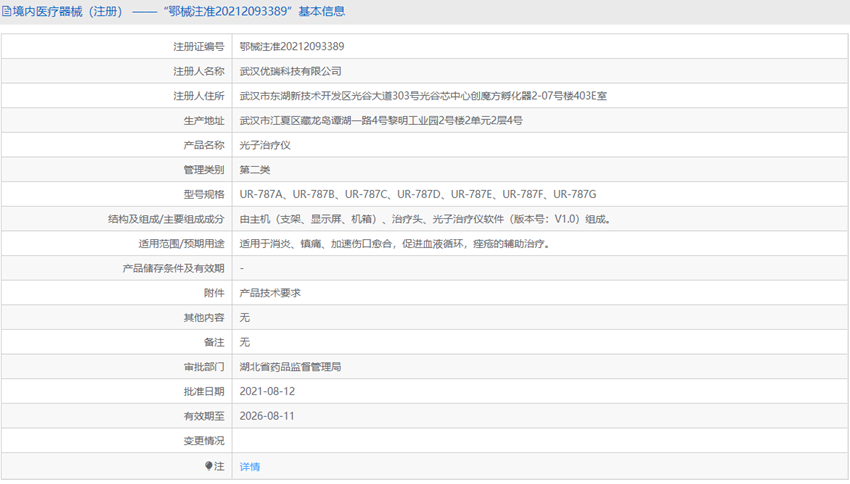Viewport: 850px width, 484px height.
Task: Click the 适用范围/预期用途 label
Action: tap(181, 243)
